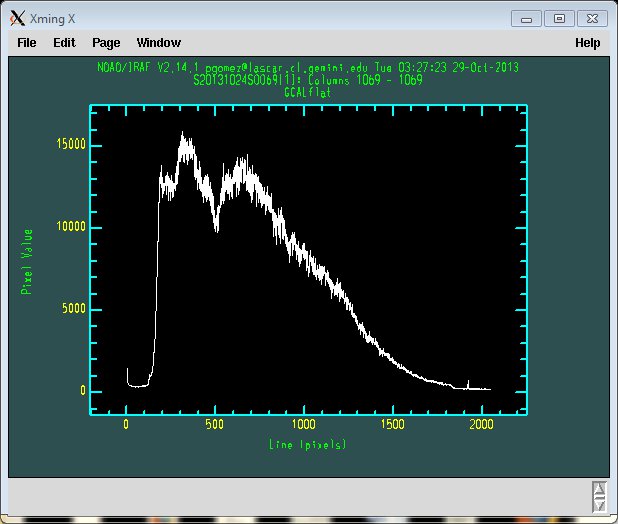Click the 15000 y-axis tick label
The height and width of the screenshot is (524, 618).
pos(71,144)
